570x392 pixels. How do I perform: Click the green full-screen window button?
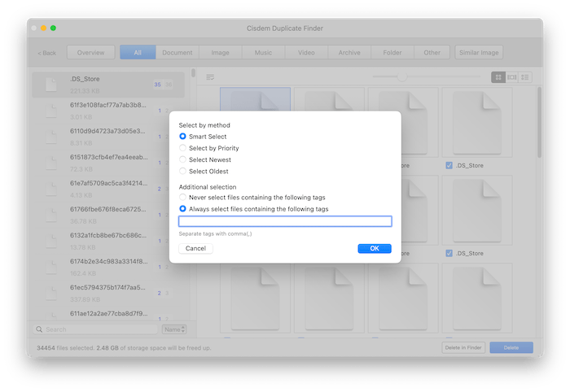point(53,28)
